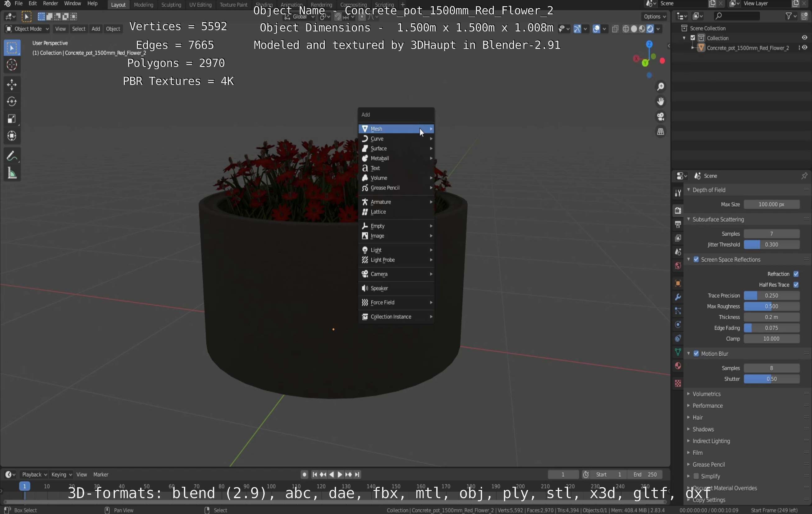Toggle camera view icon
The height and width of the screenshot is (514, 812).
(660, 117)
